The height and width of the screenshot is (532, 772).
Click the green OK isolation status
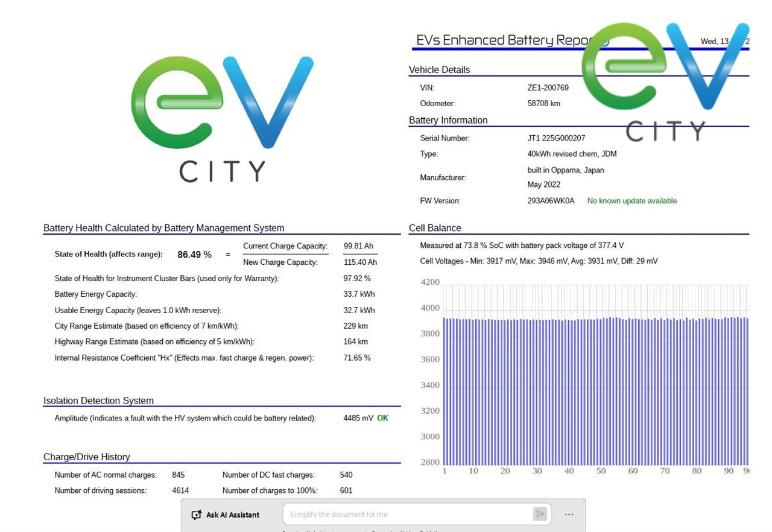(382, 418)
